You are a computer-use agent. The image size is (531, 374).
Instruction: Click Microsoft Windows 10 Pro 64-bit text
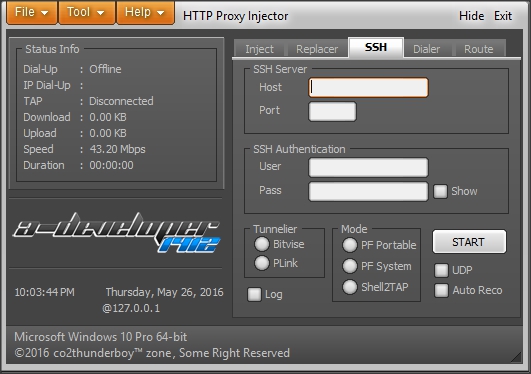pos(101,337)
